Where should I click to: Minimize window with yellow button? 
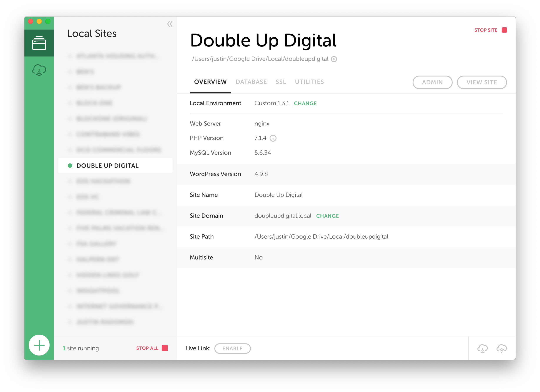pyautogui.click(x=39, y=22)
